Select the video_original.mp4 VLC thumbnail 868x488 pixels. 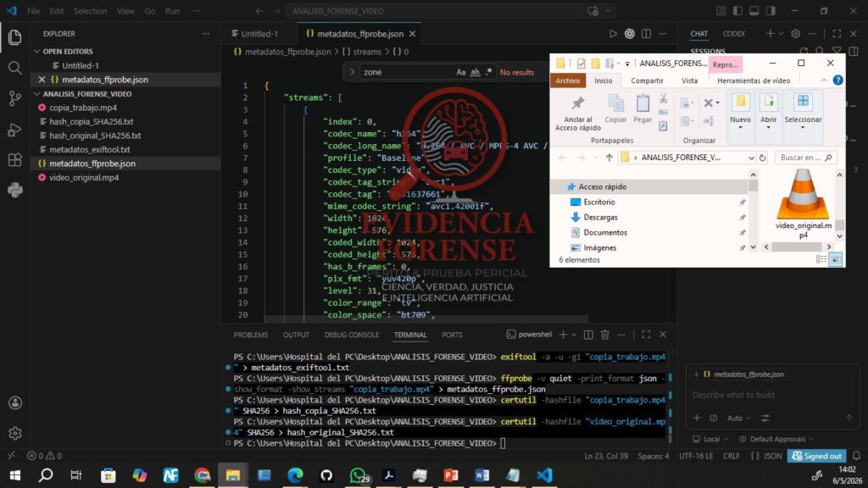(x=804, y=204)
